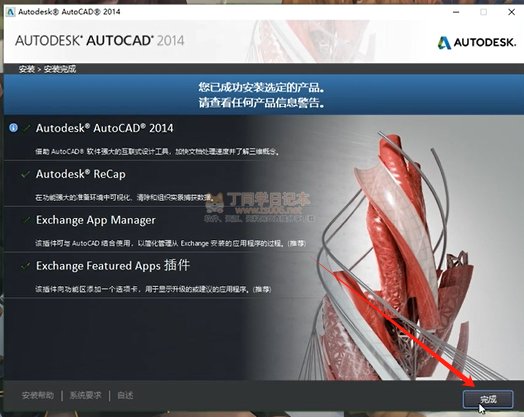Image resolution: width=524 pixels, height=417 pixels.
Task: Click the Exchange App Manager description line
Action: coord(171,243)
